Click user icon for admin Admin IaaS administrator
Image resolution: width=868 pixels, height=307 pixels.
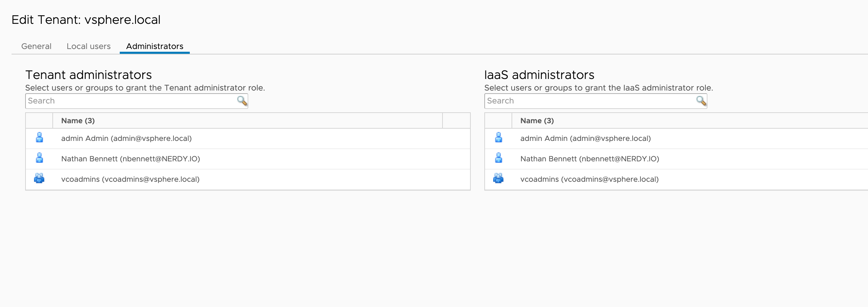click(x=499, y=138)
